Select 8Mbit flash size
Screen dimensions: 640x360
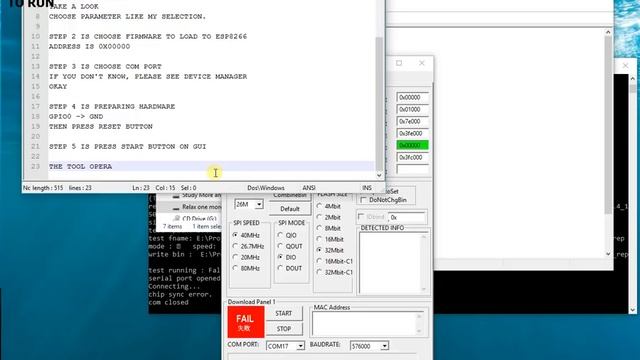(329, 228)
